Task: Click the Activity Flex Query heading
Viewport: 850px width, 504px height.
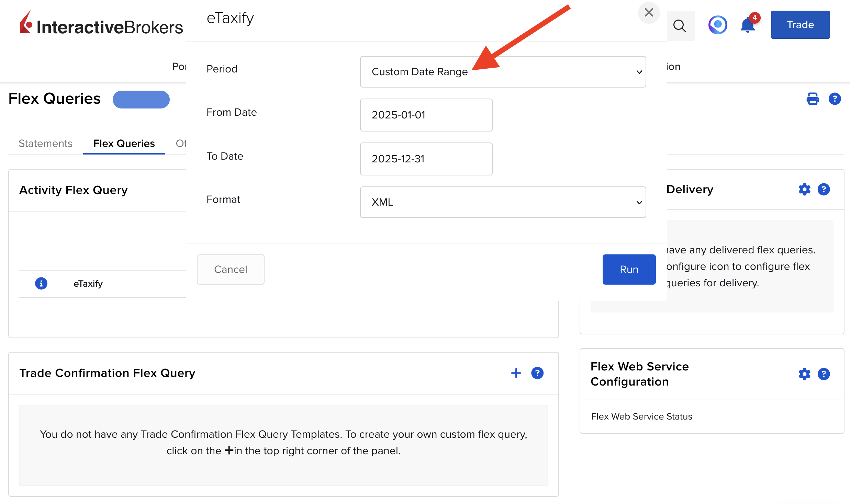Action: 74,190
